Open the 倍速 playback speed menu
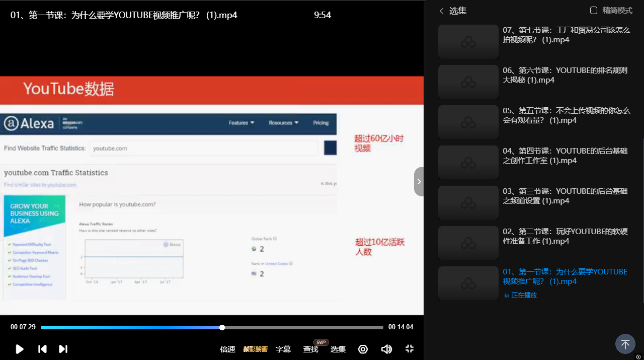The image size is (644, 360). tap(227, 349)
